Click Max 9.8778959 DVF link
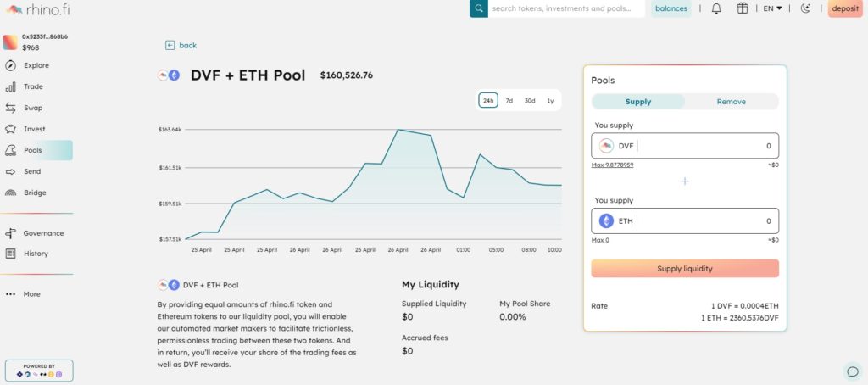The width and height of the screenshot is (868, 385). 612,165
